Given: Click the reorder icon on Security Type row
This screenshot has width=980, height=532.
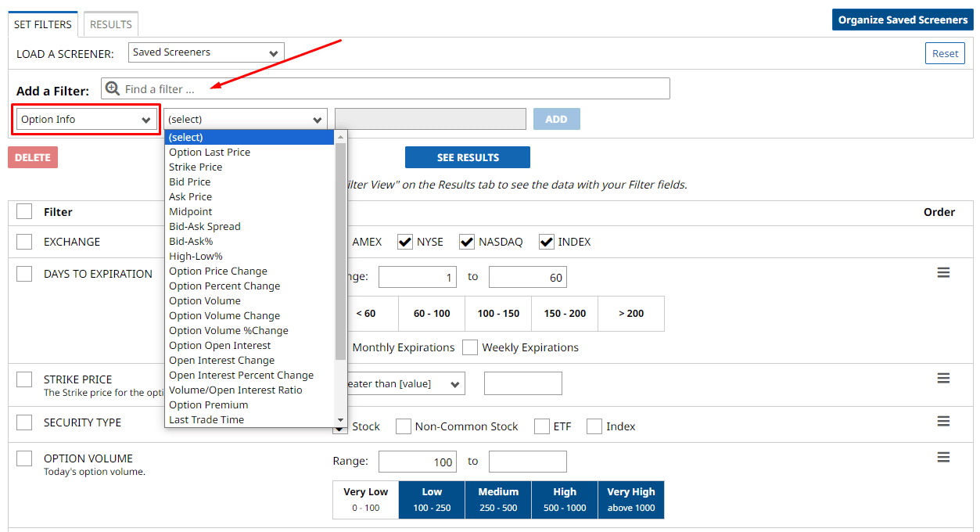Looking at the screenshot, I should pos(943,422).
